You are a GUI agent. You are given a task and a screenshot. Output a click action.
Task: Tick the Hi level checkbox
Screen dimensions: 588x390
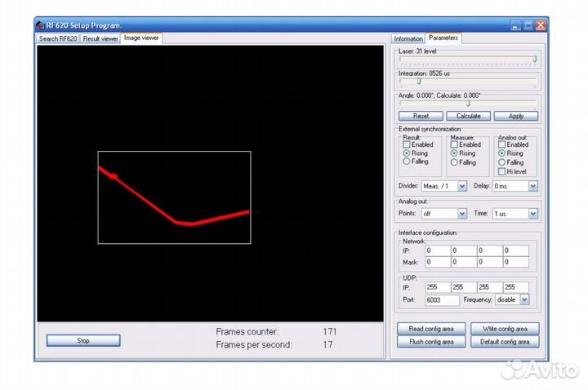(501, 171)
